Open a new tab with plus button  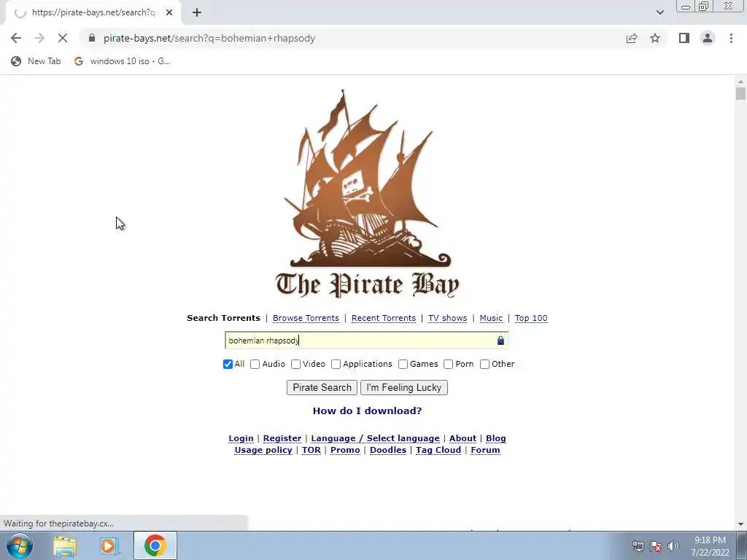197,12
